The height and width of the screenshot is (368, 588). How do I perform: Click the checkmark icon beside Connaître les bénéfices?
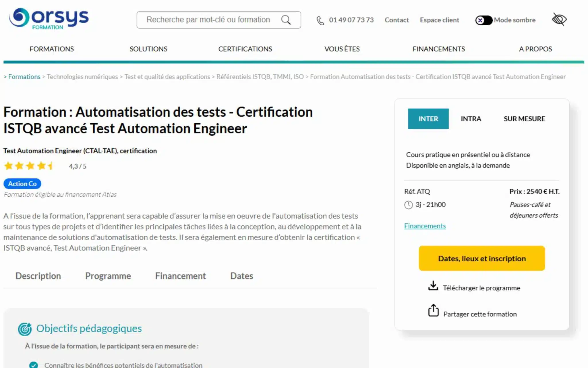click(x=34, y=365)
